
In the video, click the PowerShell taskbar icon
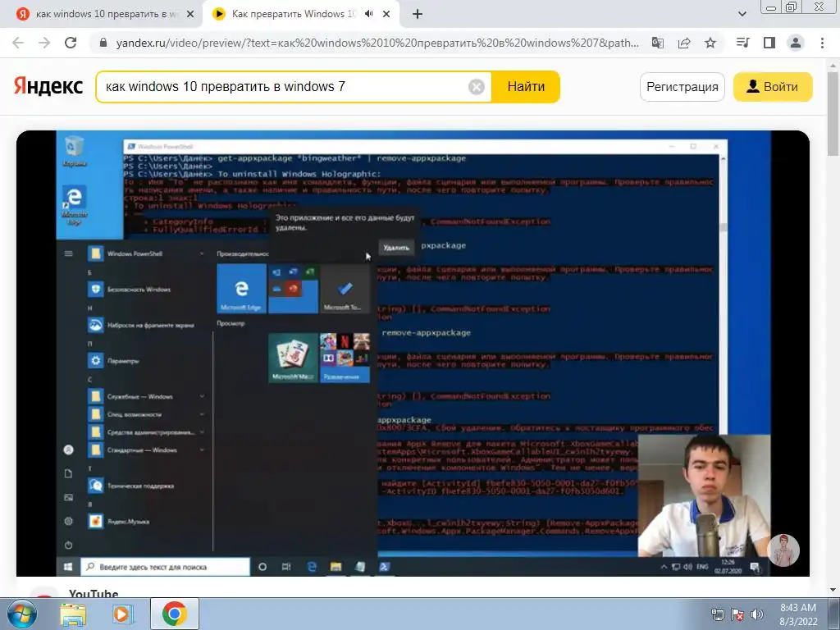pyautogui.click(x=385, y=567)
